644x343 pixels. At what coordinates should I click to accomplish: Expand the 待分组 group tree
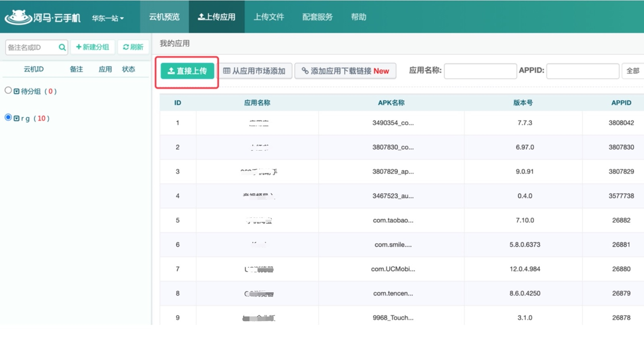pyautogui.click(x=17, y=91)
